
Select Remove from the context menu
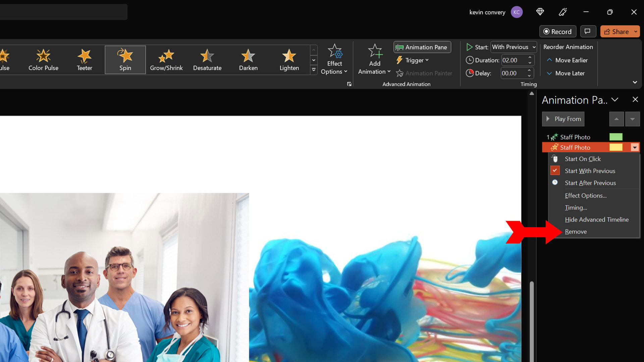point(576,231)
